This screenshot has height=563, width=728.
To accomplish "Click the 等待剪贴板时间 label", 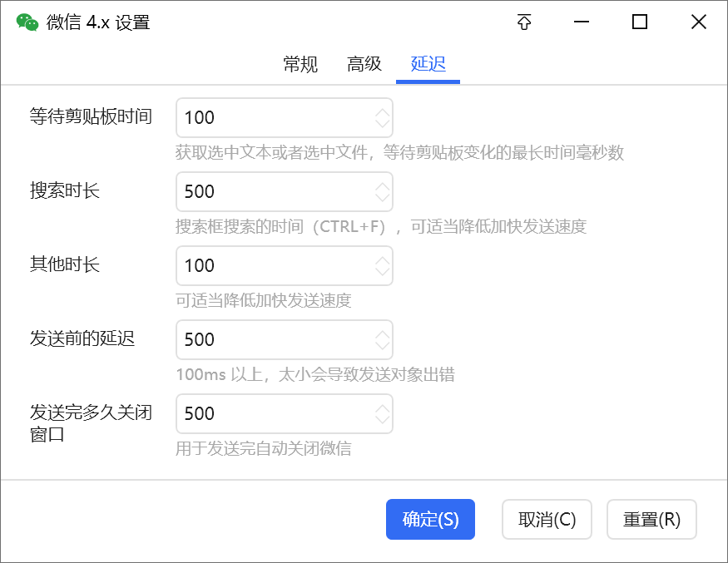I will click(x=91, y=116).
